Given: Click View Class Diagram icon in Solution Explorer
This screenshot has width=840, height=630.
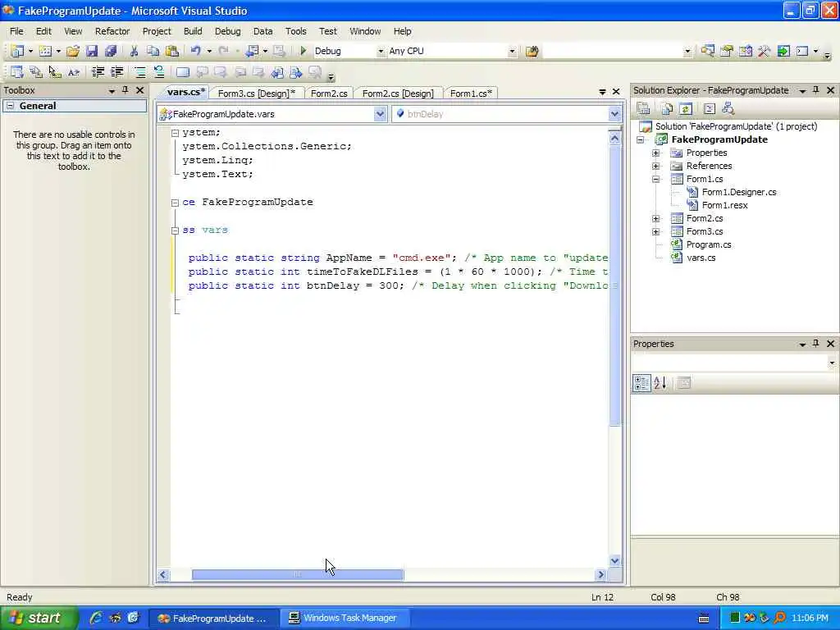Looking at the screenshot, I should (x=728, y=109).
